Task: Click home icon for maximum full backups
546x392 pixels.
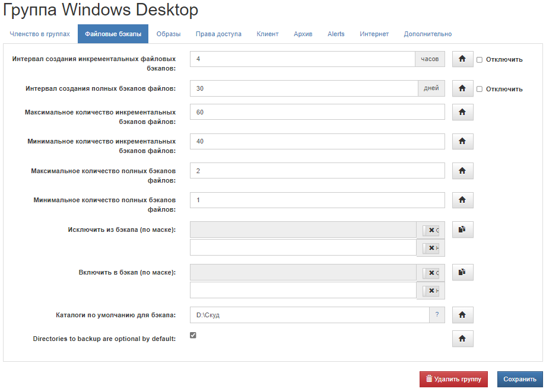Action: [462, 171]
